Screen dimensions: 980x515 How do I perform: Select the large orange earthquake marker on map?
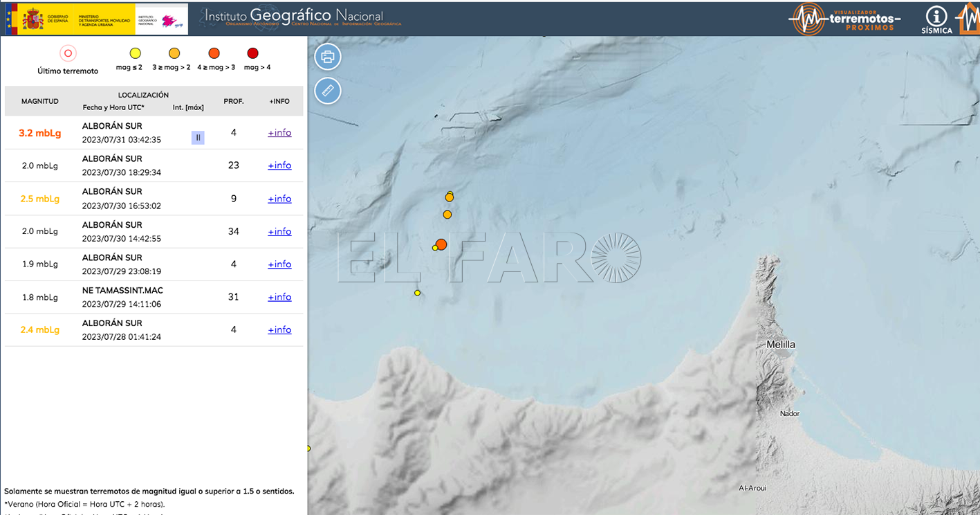point(441,244)
